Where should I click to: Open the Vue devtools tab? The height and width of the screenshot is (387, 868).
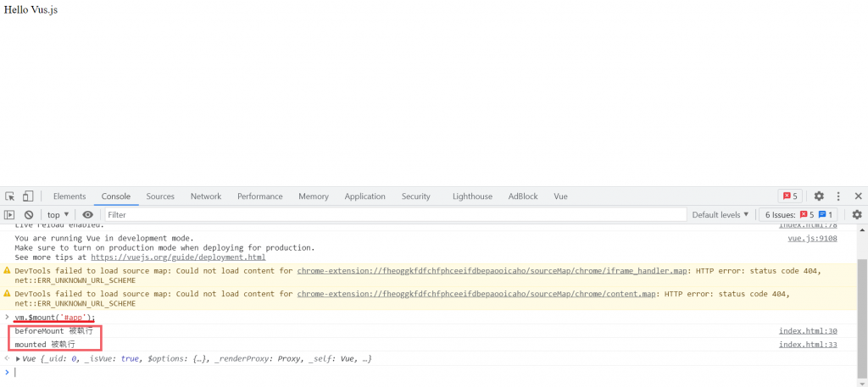(x=561, y=196)
